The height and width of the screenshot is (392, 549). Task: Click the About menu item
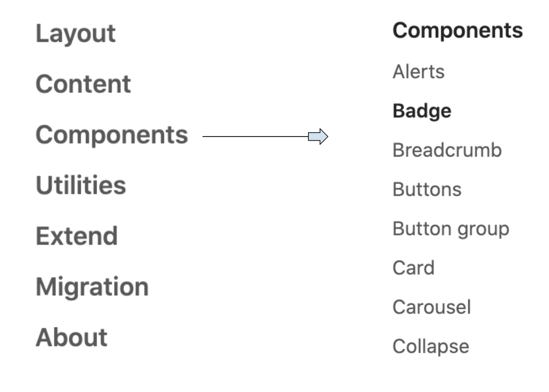(72, 337)
